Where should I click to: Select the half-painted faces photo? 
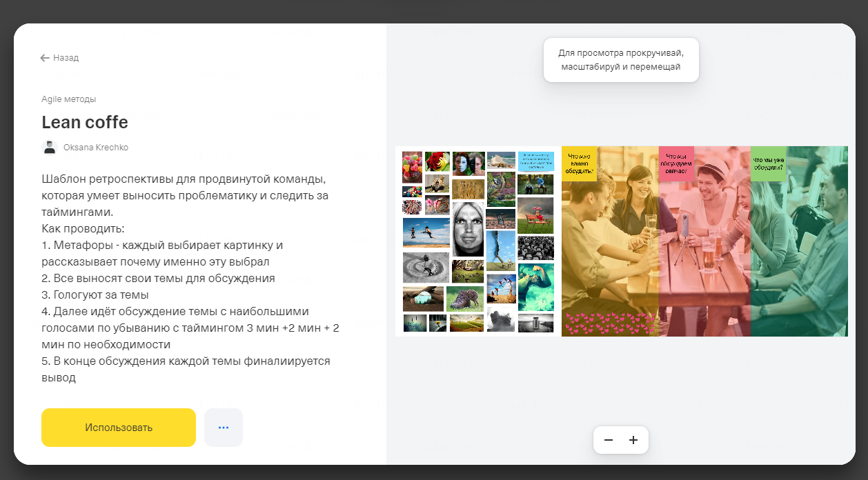click(x=468, y=163)
